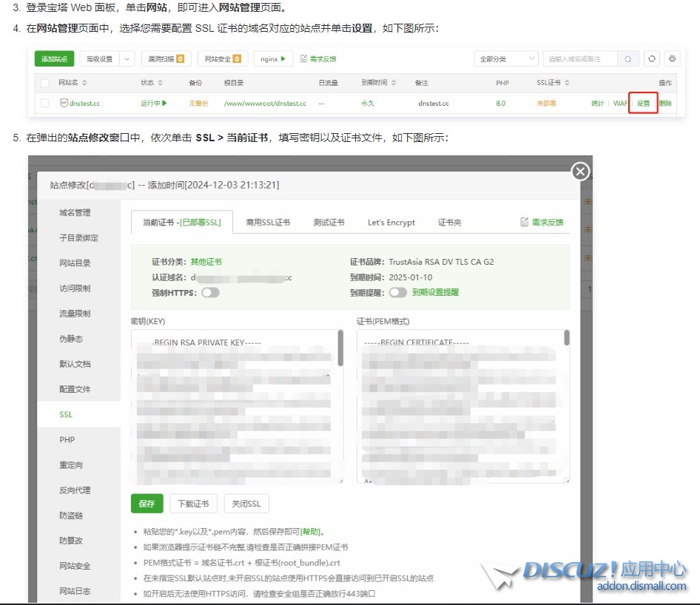Click the 漏洞扫描 button
This screenshot has width=700, height=605.
pos(166,59)
